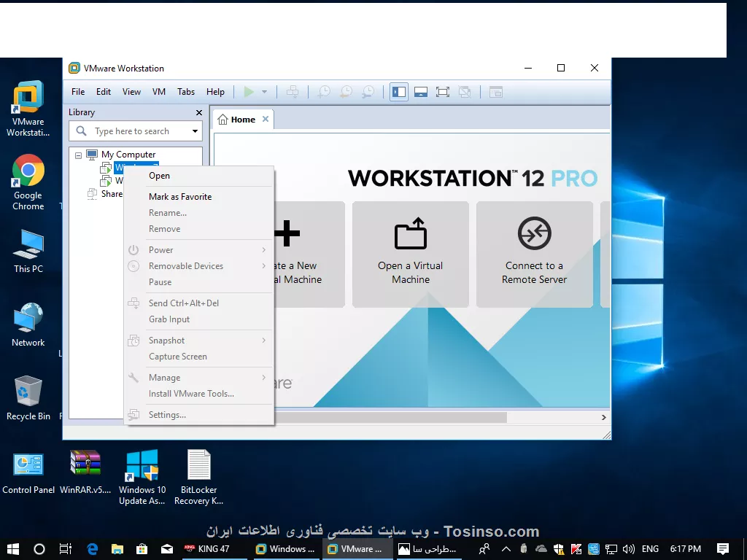Open the Library search dropdown arrow
This screenshot has width=747, height=560.
pos(195,131)
